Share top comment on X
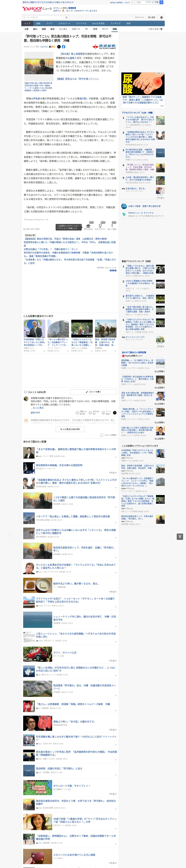 (x=114, y=413)
